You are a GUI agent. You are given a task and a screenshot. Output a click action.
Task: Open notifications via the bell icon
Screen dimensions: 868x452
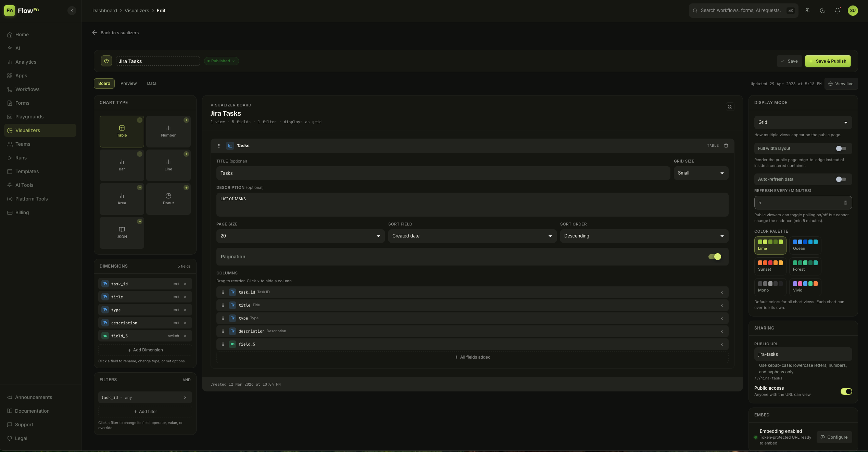click(x=838, y=11)
